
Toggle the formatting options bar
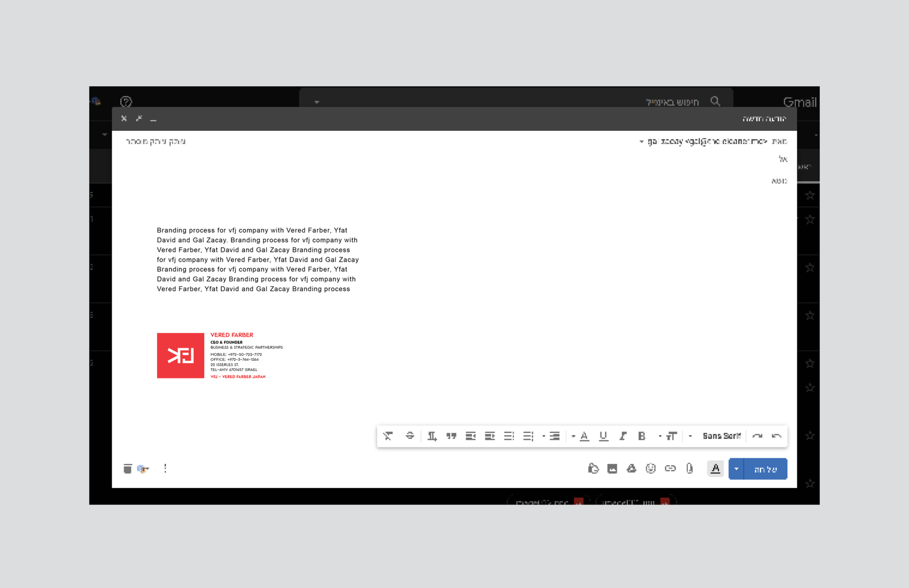point(716,469)
